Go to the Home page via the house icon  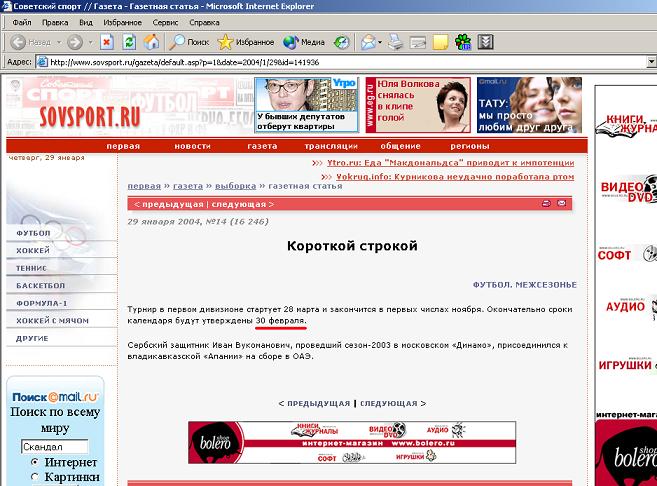coord(152,42)
